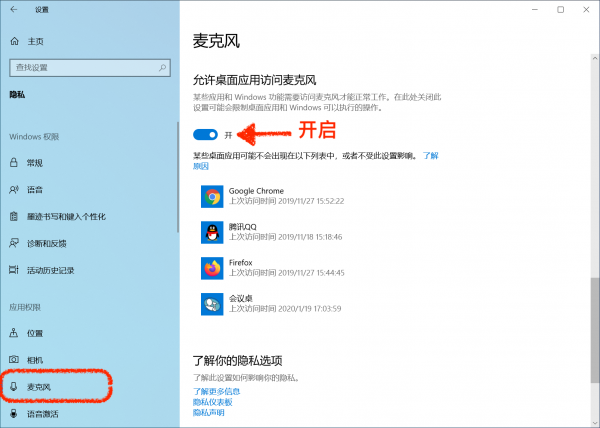600x428 pixels.
Task: Click the Firefox app icon
Action: [212, 269]
